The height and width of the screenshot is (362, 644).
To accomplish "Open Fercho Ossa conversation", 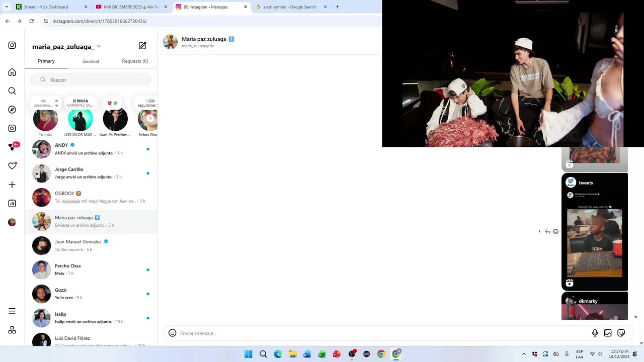I will click(91, 269).
